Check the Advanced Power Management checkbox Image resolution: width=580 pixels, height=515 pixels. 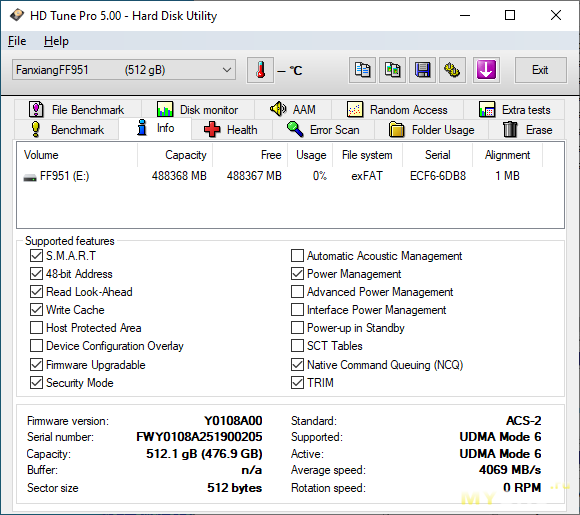(x=297, y=292)
